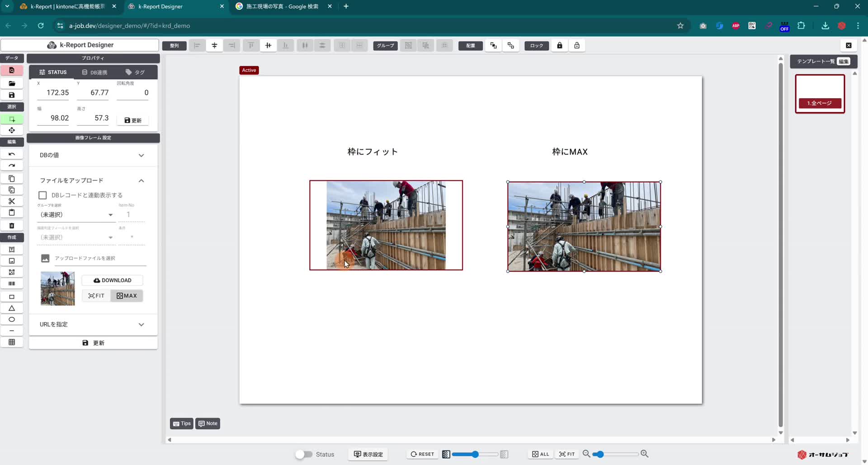Click the DOWNLOAD button in the upload panel
The height and width of the screenshot is (465, 868).
tap(112, 280)
